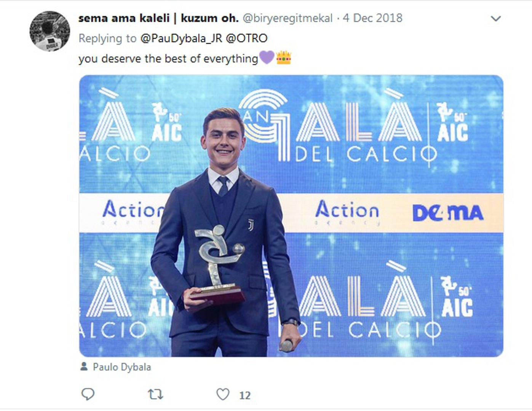
Task: Open the tweet author's profile picture
Action: pos(50,31)
